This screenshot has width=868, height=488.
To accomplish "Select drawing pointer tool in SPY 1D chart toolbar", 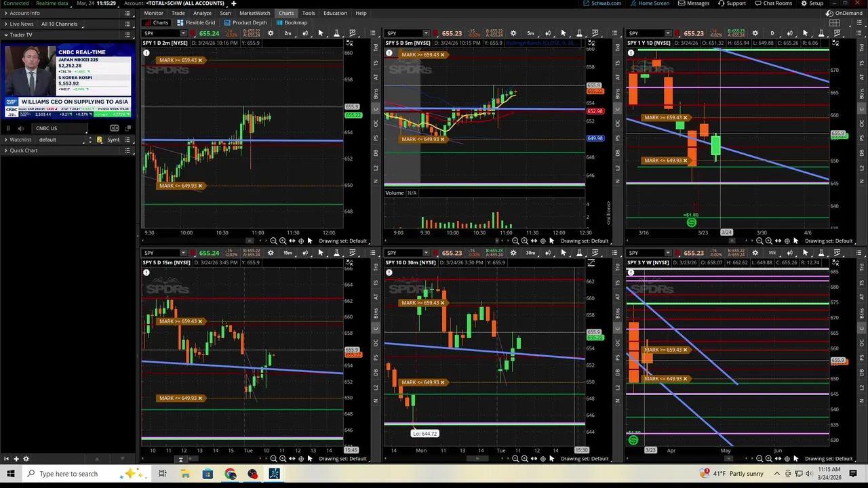I will click(806, 33).
